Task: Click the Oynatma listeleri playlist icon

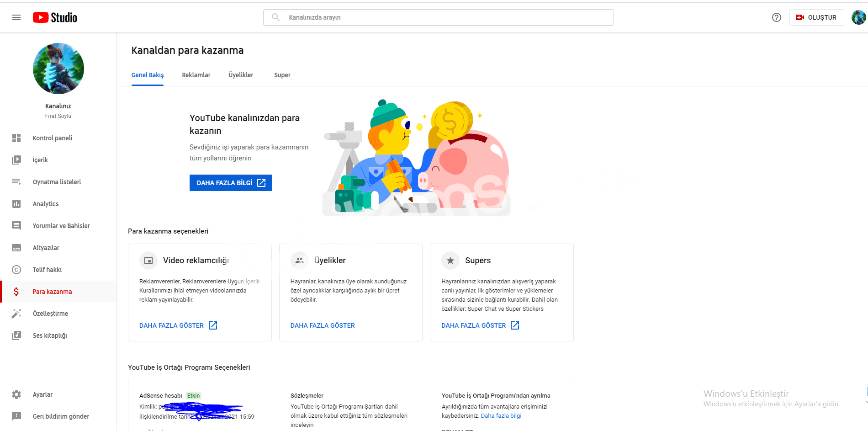Action: point(16,182)
